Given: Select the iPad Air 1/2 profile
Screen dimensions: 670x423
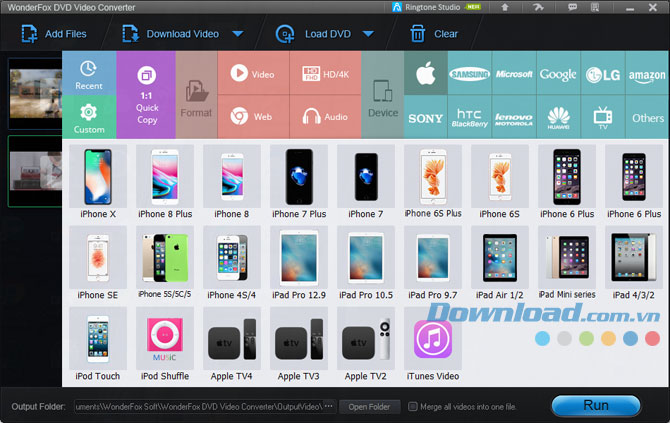Looking at the screenshot, I should 500,263.
